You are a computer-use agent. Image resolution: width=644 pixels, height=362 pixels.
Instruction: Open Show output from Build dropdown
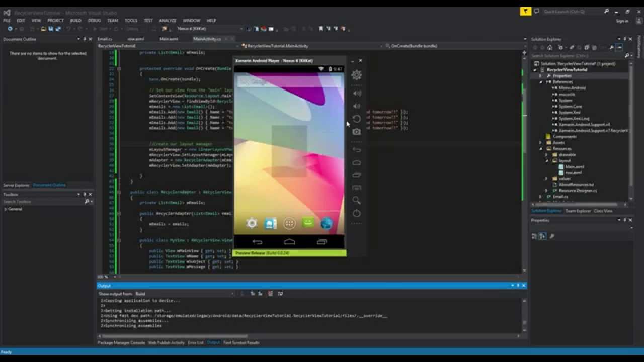[x=185, y=293]
